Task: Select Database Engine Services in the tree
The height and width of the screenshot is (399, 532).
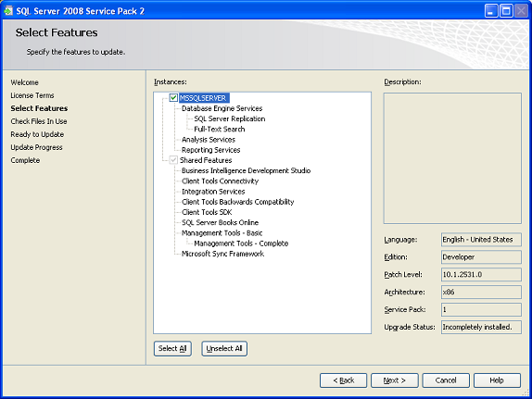Action: click(x=222, y=108)
